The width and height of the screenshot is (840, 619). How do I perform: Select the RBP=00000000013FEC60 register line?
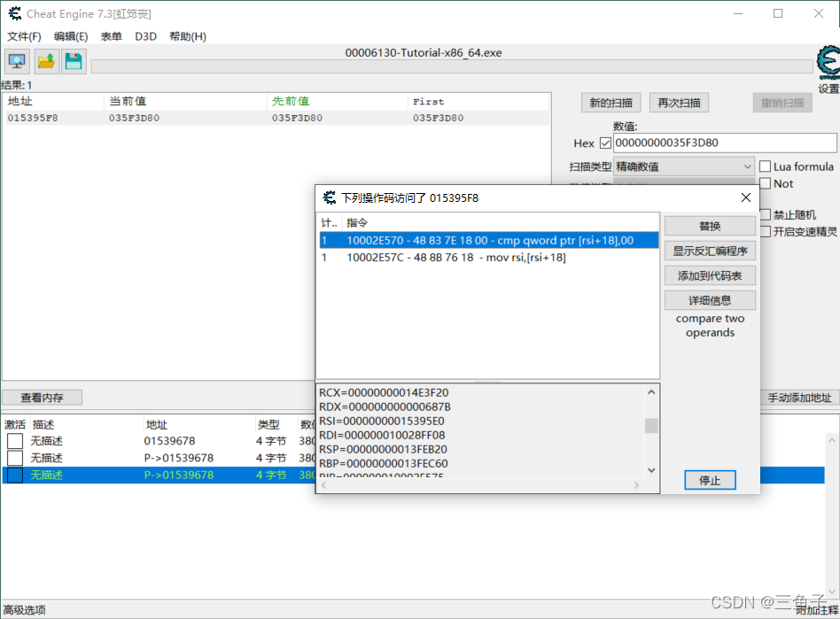point(384,464)
